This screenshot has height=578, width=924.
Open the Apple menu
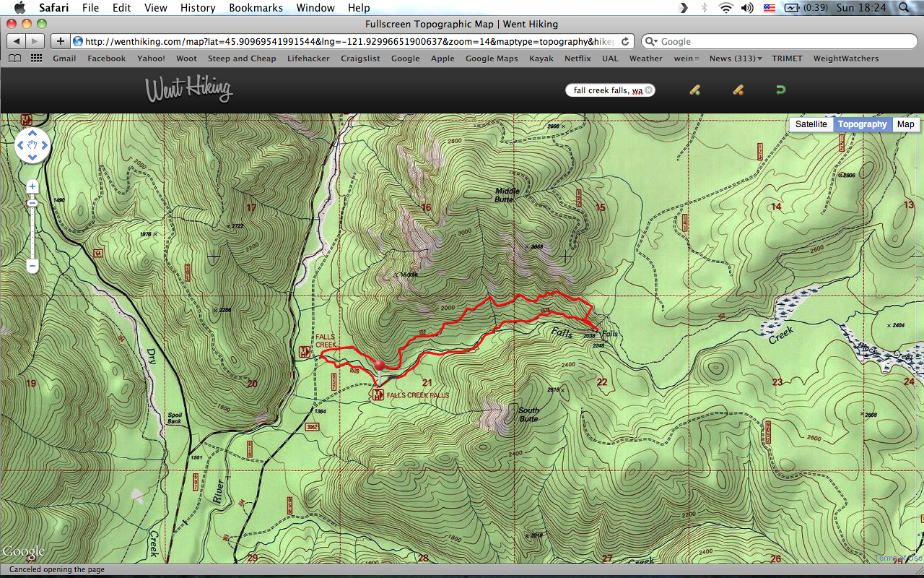(19, 8)
